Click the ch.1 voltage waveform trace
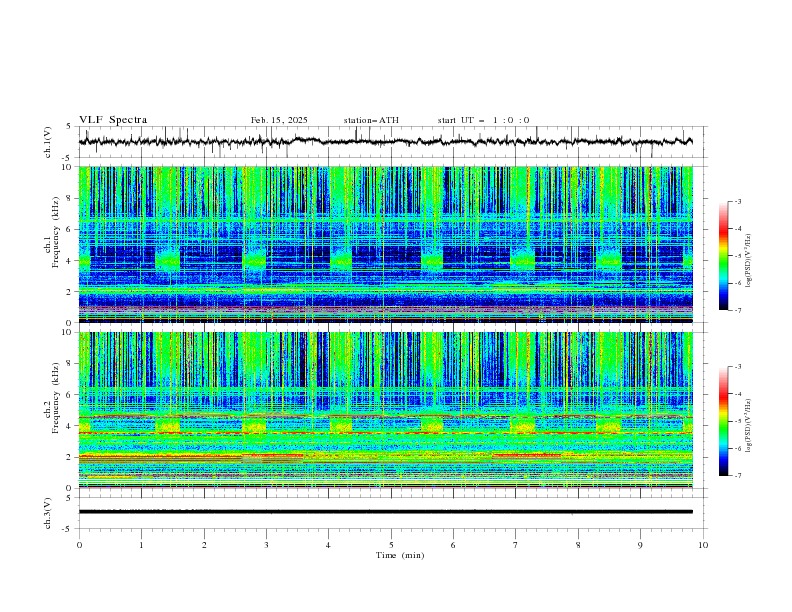 click(385, 141)
